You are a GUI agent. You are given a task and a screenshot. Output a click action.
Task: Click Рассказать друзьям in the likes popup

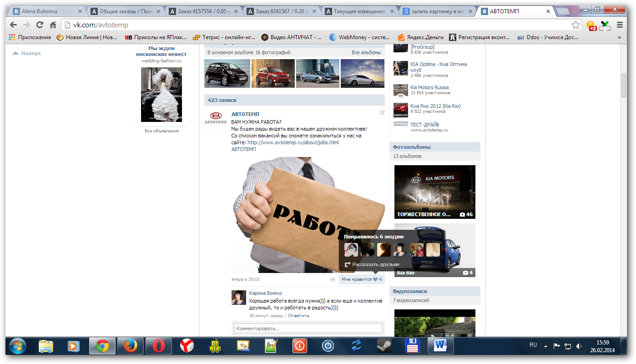(372, 264)
